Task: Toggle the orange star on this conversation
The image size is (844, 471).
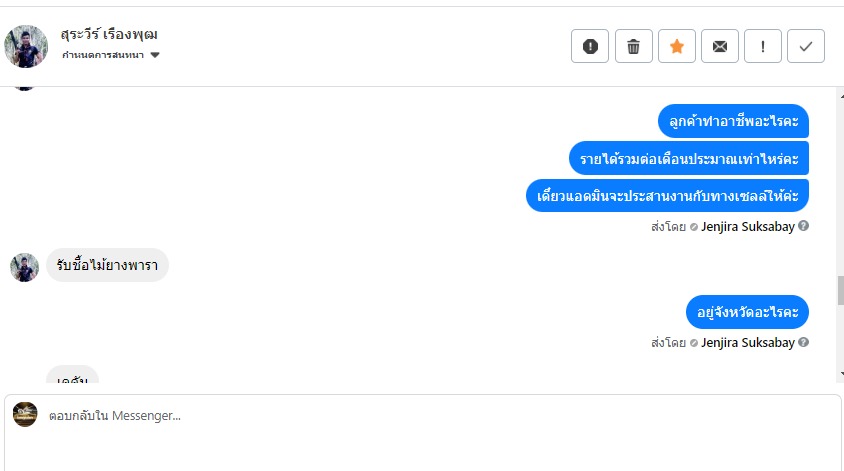Action: point(676,46)
